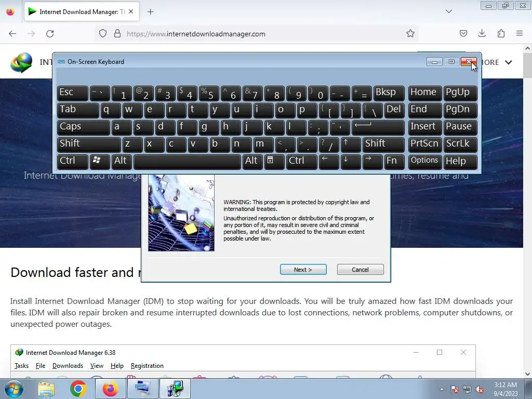
Task: Click the Tab key on On-Screen Keyboard
Action: 78,110
